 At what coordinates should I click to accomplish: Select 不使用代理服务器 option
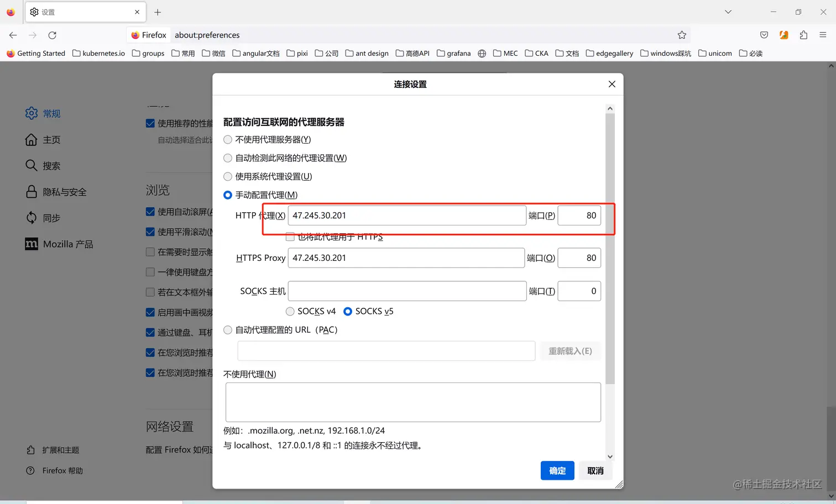click(227, 139)
